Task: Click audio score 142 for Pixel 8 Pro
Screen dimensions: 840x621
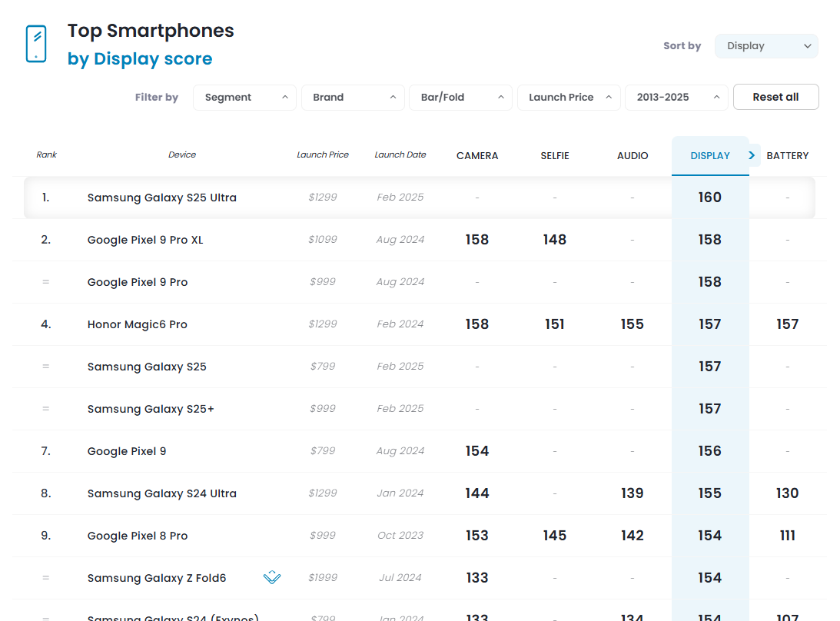Action: click(x=632, y=536)
